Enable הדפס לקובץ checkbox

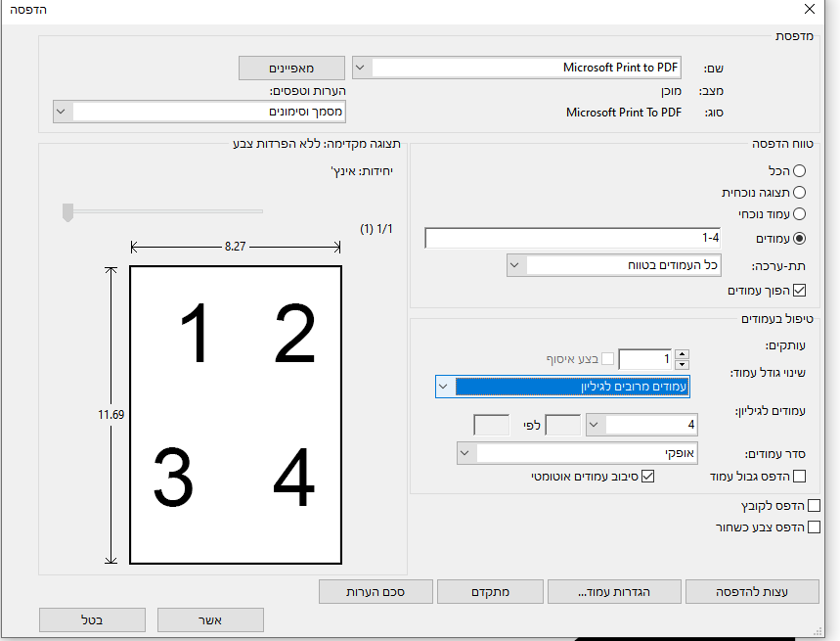[814, 505]
